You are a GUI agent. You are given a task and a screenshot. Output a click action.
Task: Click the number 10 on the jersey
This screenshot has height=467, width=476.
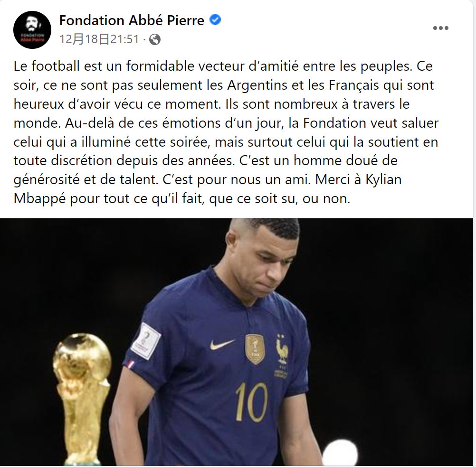tap(251, 402)
